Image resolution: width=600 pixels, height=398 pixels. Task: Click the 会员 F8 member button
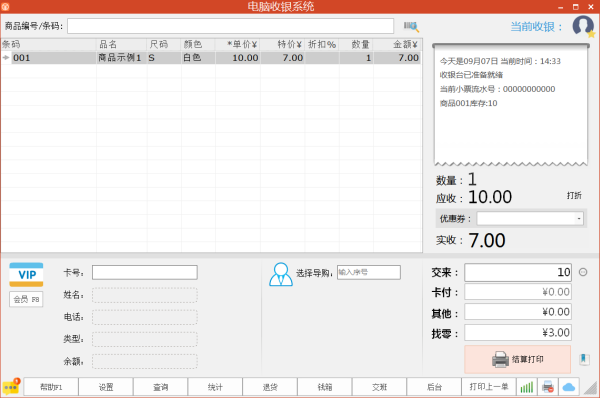(x=26, y=299)
